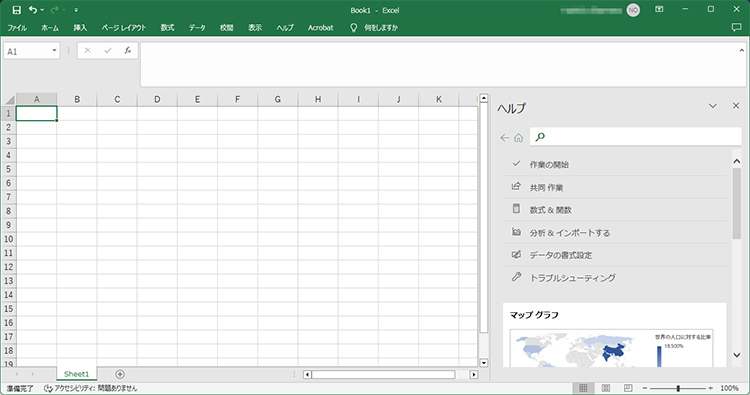Open the 校閲 ribbon tab
Screen dimensions: 750x395
click(227, 28)
